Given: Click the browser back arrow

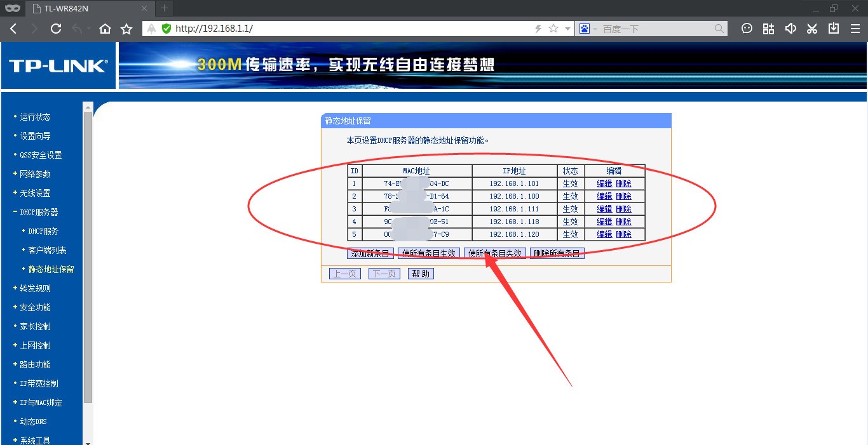Looking at the screenshot, I should tap(13, 29).
